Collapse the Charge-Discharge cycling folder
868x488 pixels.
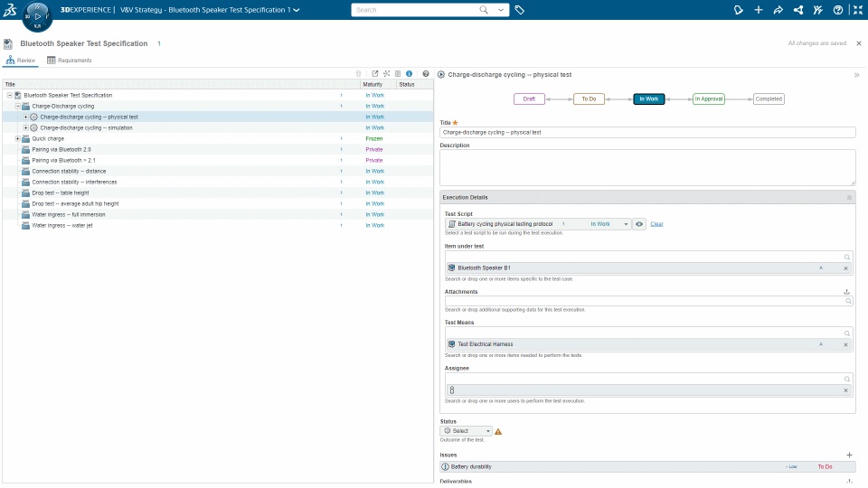click(x=18, y=107)
